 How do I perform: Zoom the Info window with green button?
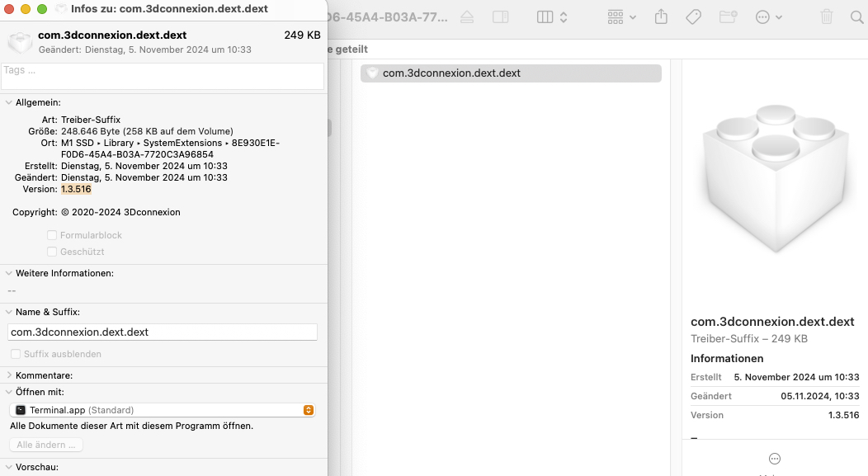click(42, 9)
